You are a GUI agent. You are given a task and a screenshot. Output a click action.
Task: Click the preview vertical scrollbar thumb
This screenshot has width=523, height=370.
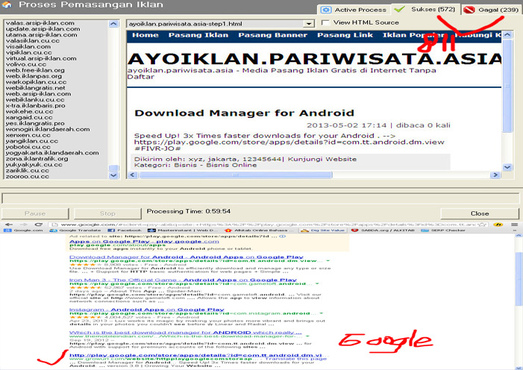pos(507,86)
